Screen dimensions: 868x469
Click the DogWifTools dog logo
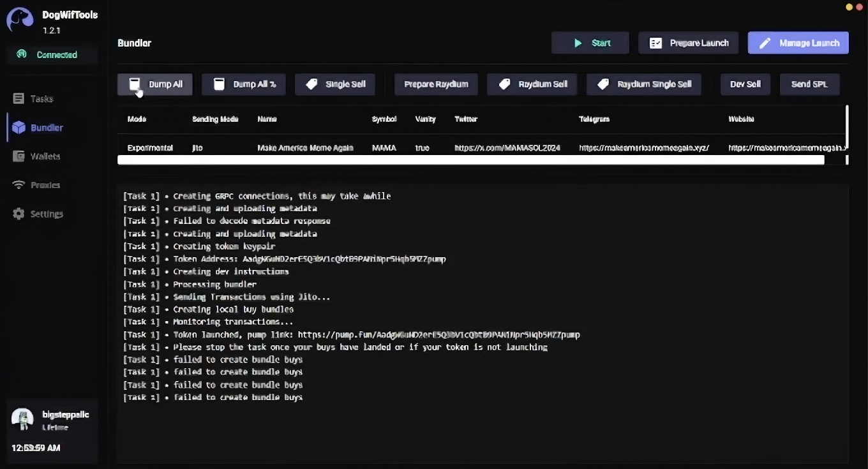pyautogui.click(x=20, y=20)
